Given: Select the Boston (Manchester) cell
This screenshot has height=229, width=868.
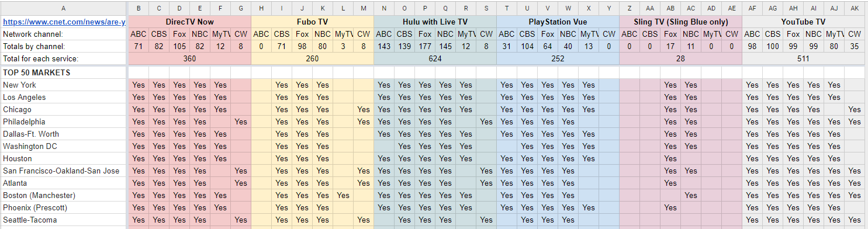Looking at the screenshot, I should pyautogui.click(x=63, y=195).
